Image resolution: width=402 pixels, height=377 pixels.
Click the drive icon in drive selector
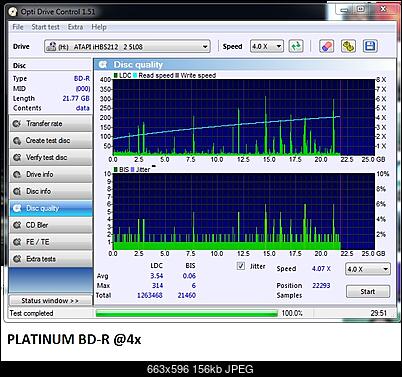[51, 46]
